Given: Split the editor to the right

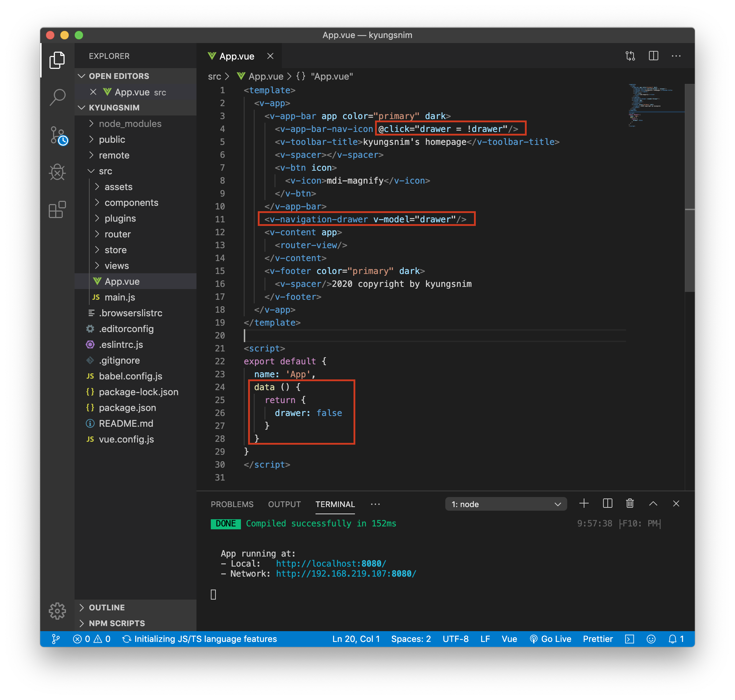Looking at the screenshot, I should click(653, 56).
